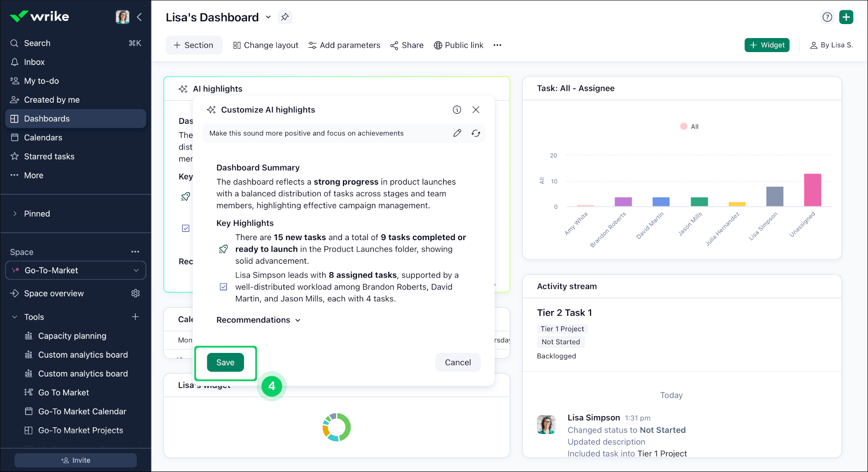Image resolution: width=868 pixels, height=472 pixels.
Task: Toggle the All legend item in chart
Action: tap(689, 126)
